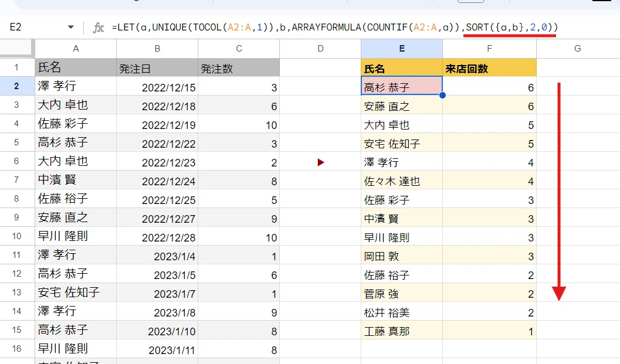620x364 pixels.
Task: Select date cell 2023/1/7
Action: click(157, 293)
